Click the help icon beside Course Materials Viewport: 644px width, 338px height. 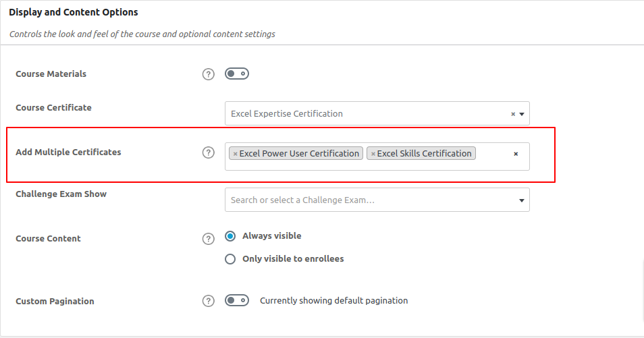tap(208, 74)
